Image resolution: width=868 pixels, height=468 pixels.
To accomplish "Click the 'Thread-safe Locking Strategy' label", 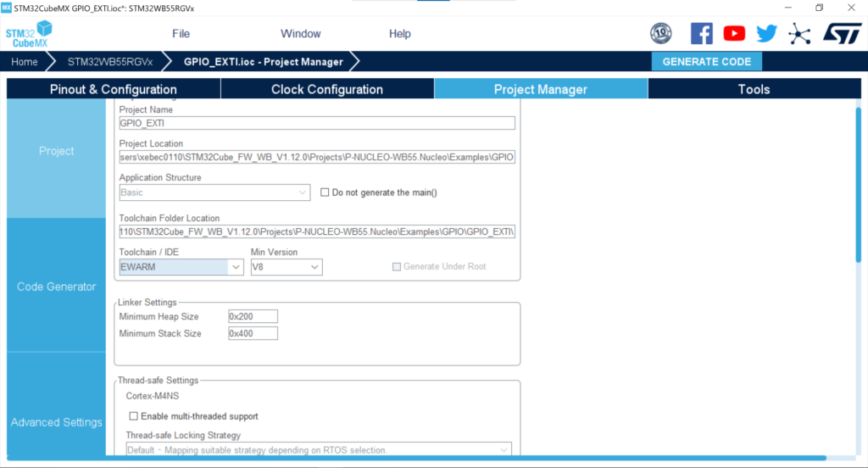I will pyautogui.click(x=183, y=435).
